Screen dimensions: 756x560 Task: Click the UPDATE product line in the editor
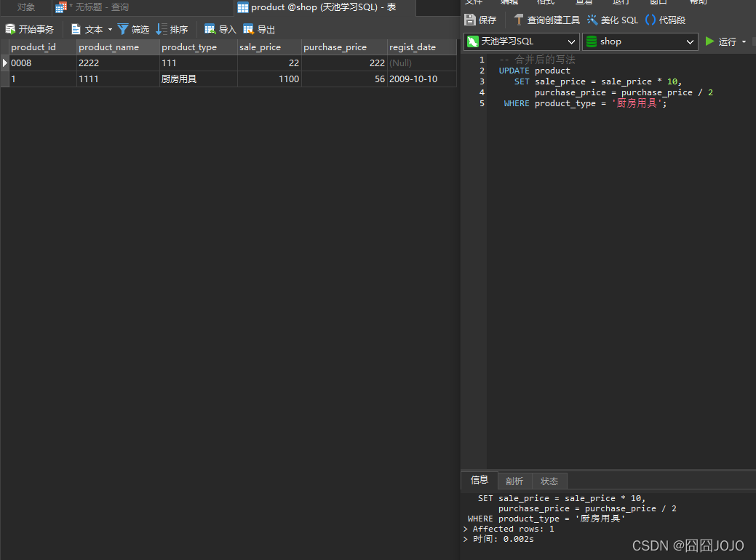tap(534, 71)
